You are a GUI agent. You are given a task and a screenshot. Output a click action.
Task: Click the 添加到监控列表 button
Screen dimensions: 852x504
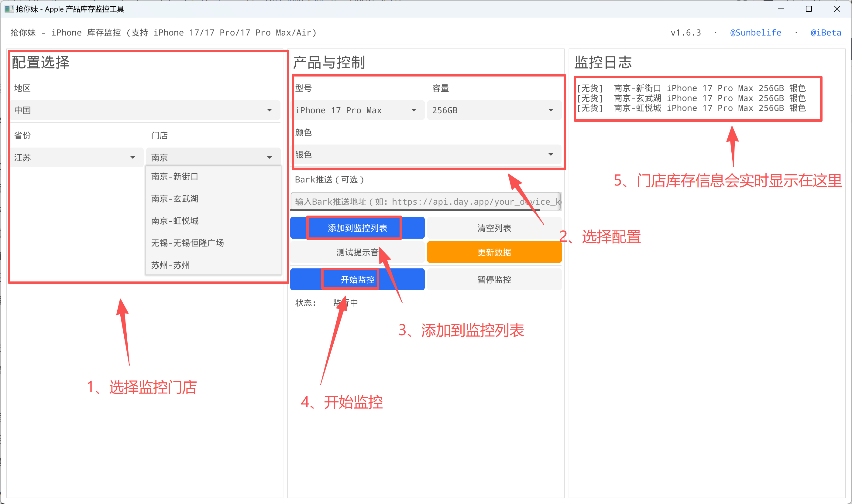(357, 228)
